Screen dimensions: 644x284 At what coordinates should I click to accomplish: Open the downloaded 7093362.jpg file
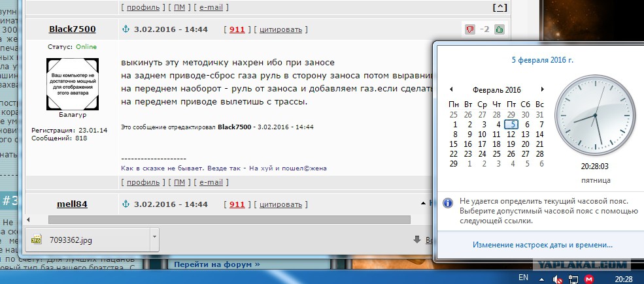71,240
